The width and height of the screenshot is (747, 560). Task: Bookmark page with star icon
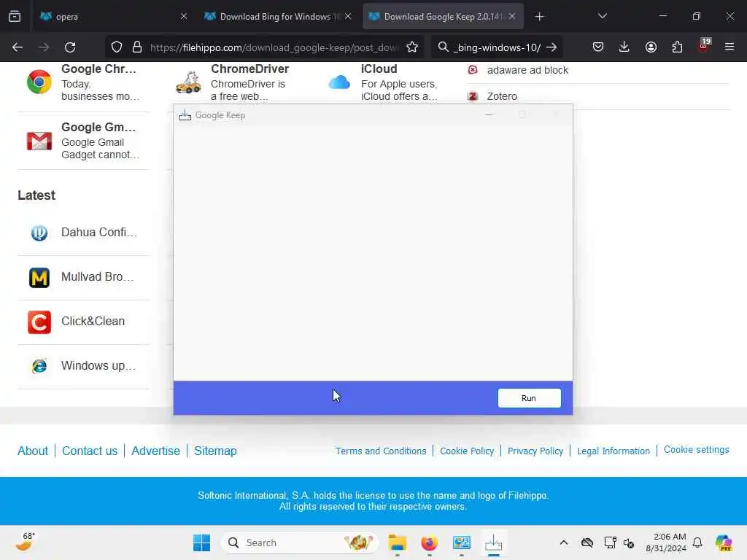412,47
